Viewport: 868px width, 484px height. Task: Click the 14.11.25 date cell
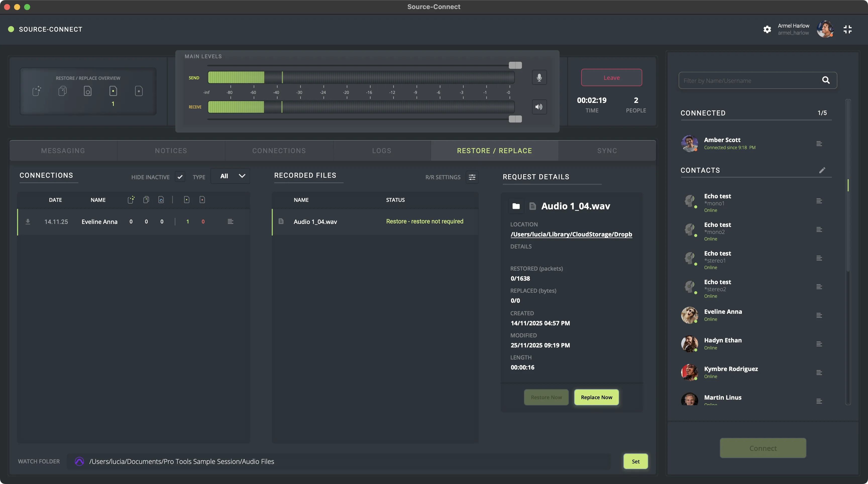tap(56, 222)
